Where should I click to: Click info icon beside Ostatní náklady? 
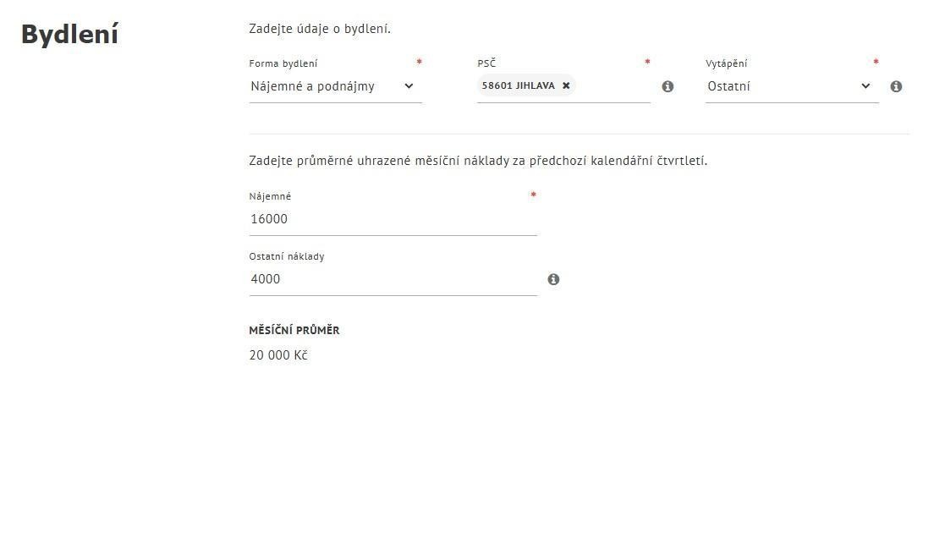(x=553, y=279)
